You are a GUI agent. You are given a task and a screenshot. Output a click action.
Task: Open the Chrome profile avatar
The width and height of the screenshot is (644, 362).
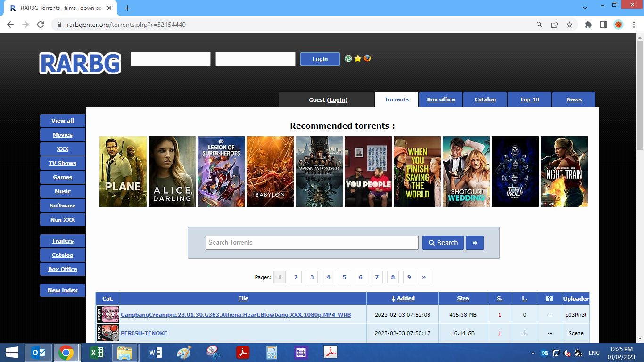(619, 25)
